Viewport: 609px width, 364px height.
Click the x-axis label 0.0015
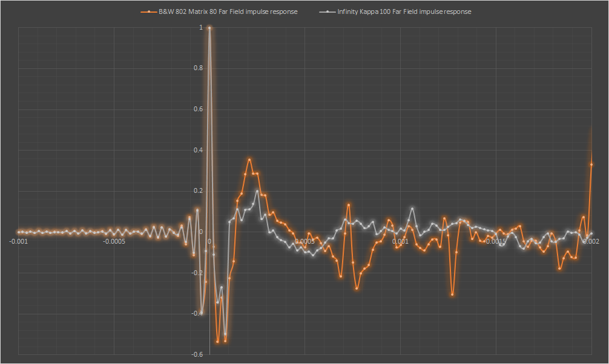pos(496,241)
